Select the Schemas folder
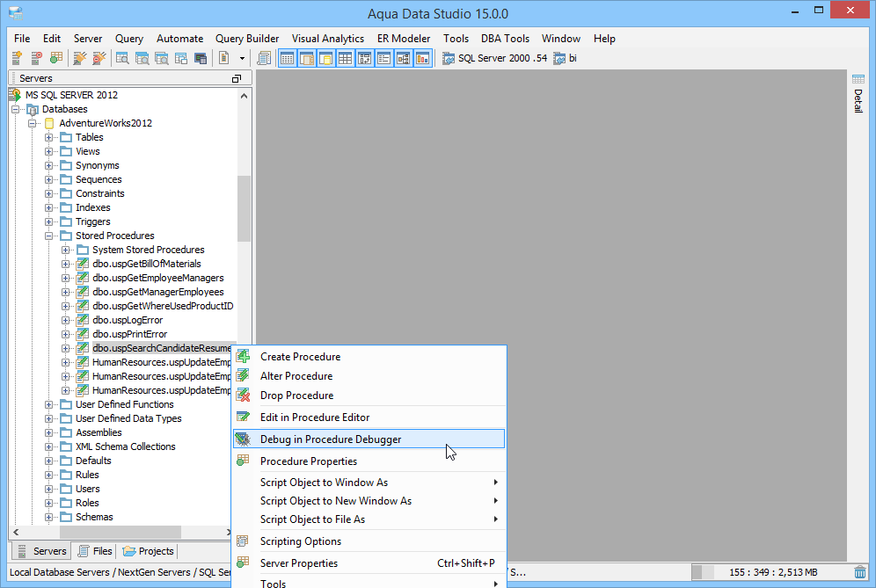This screenshot has height=588, width=876. [x=94, y=517]
